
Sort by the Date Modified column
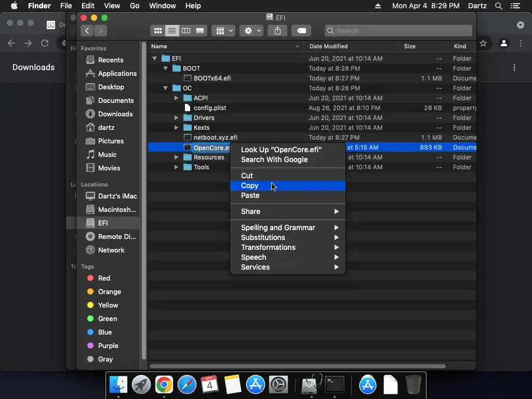pyautogui.click(x=351, y=46)
